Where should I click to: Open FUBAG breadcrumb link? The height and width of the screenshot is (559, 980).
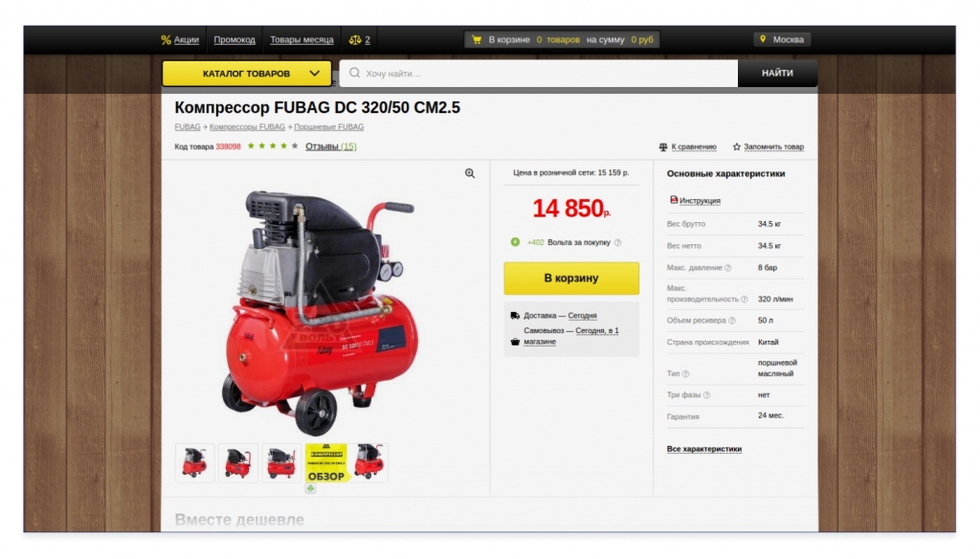click(188, 126)
